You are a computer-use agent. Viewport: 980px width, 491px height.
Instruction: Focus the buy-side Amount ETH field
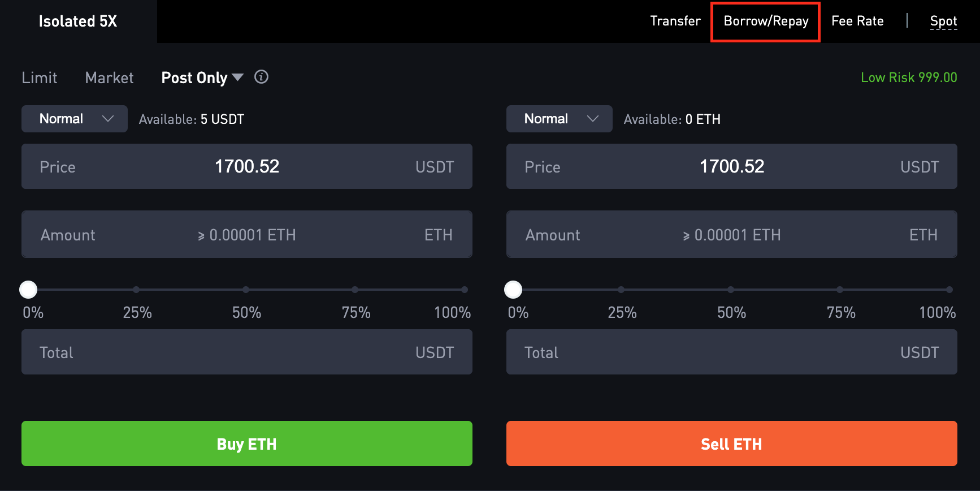coord(247,234)
